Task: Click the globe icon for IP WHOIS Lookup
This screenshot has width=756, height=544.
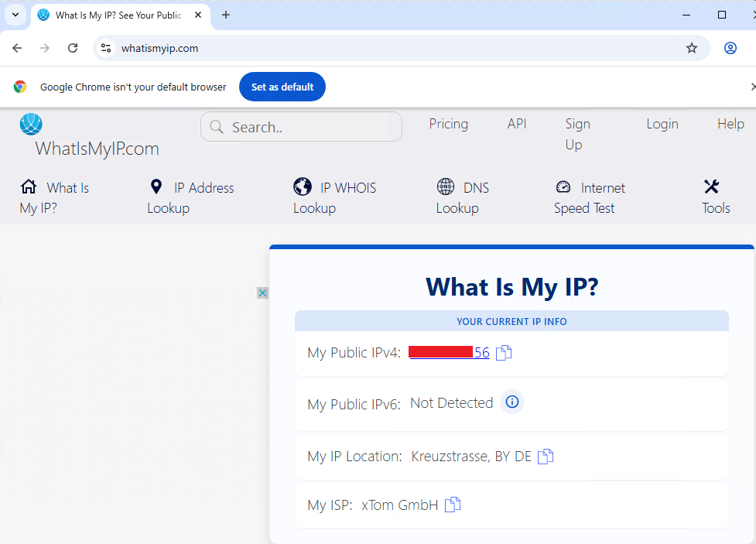Action: [x=303, y=186]
